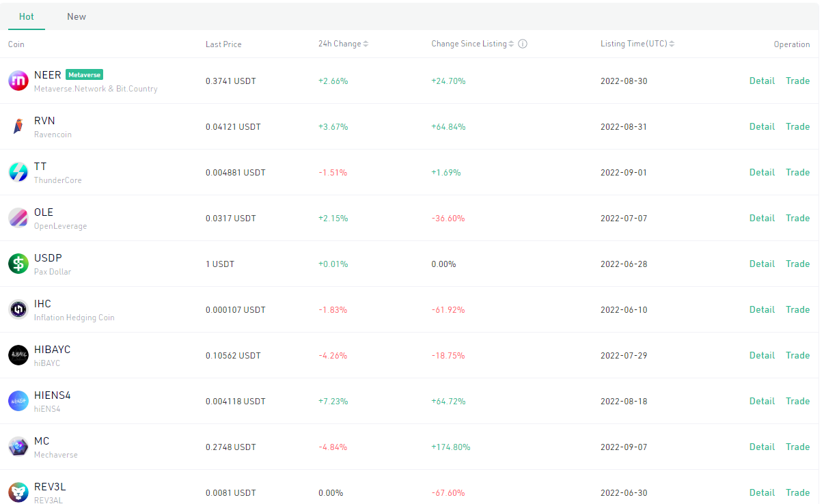Click the ThunderCore subtitle
The image size is (839, 504).
(58, 180)
